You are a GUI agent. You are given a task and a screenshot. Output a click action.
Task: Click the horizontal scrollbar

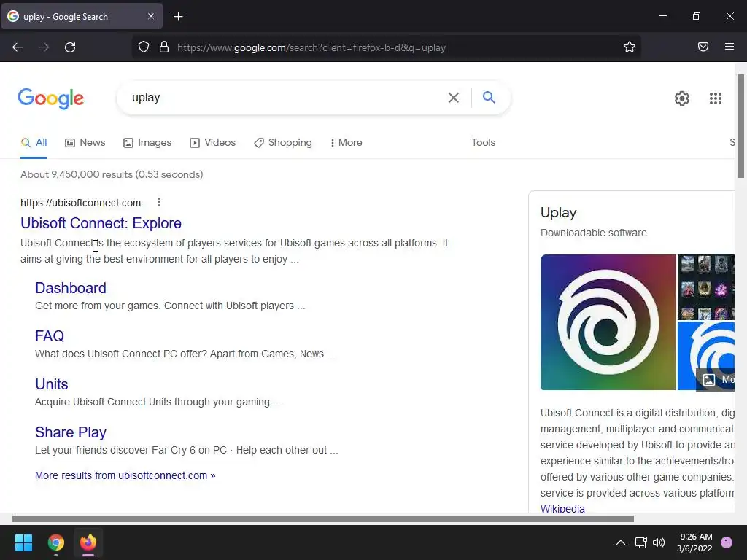(323, 518)
